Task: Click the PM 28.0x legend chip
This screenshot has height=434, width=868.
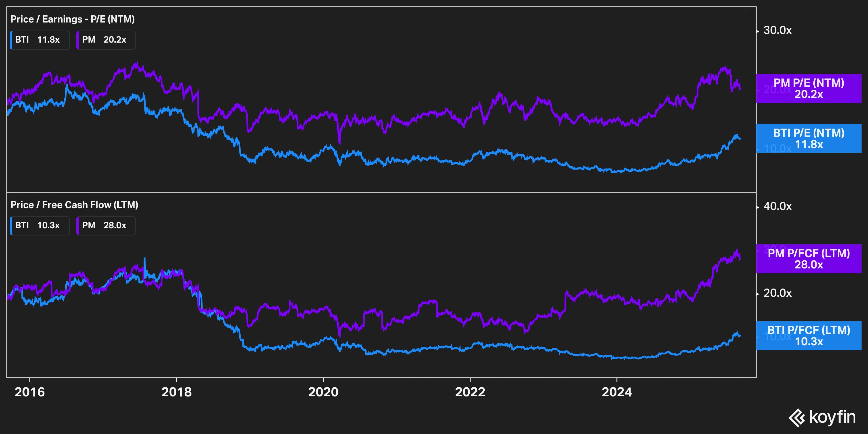Action: [106, 225]
